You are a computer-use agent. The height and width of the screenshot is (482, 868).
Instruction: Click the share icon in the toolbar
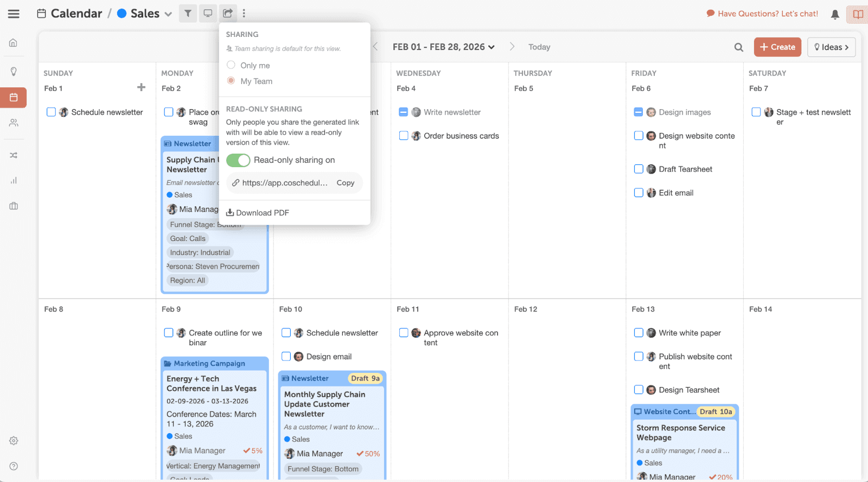[228, 14]
